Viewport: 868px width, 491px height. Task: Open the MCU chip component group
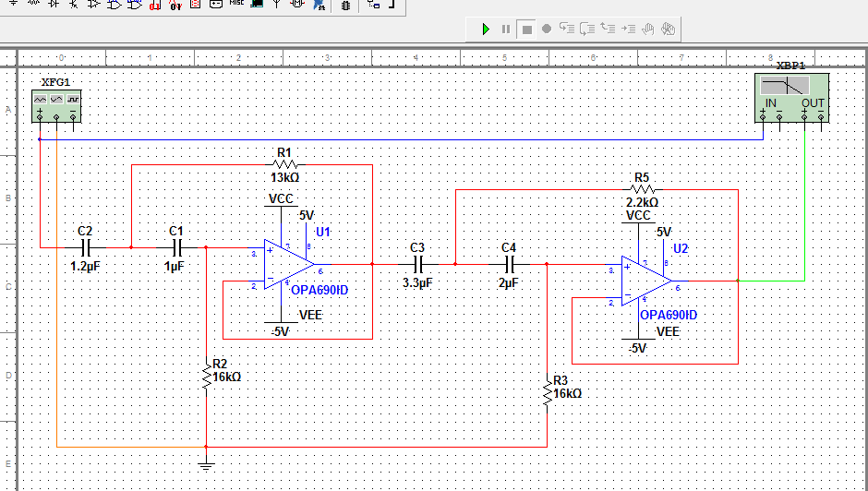(x=345, y=4)
